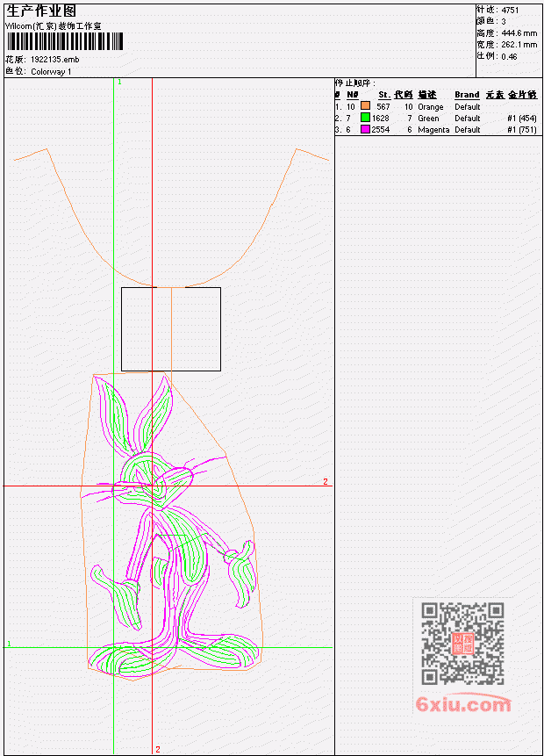Click the stitch count value 4751
This screenshot has height=756, width=544.
tap(510, 11)
